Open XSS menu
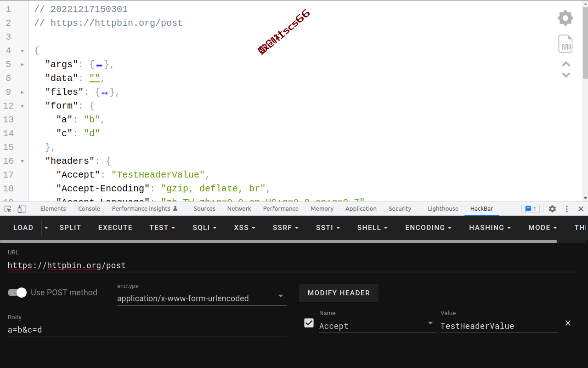Image resolution: width=588 pixels, height=368 pixels. point(244,228)
